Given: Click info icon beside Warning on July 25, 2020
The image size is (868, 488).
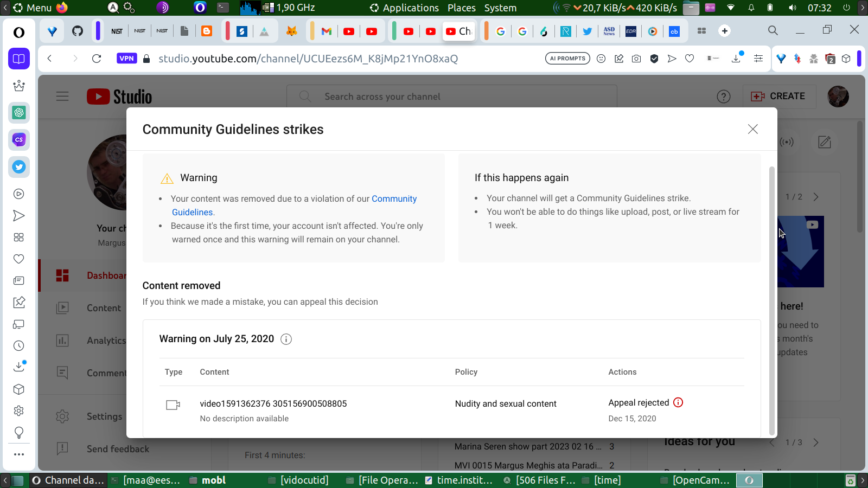Looking at the screenshot, I should 286,339.
